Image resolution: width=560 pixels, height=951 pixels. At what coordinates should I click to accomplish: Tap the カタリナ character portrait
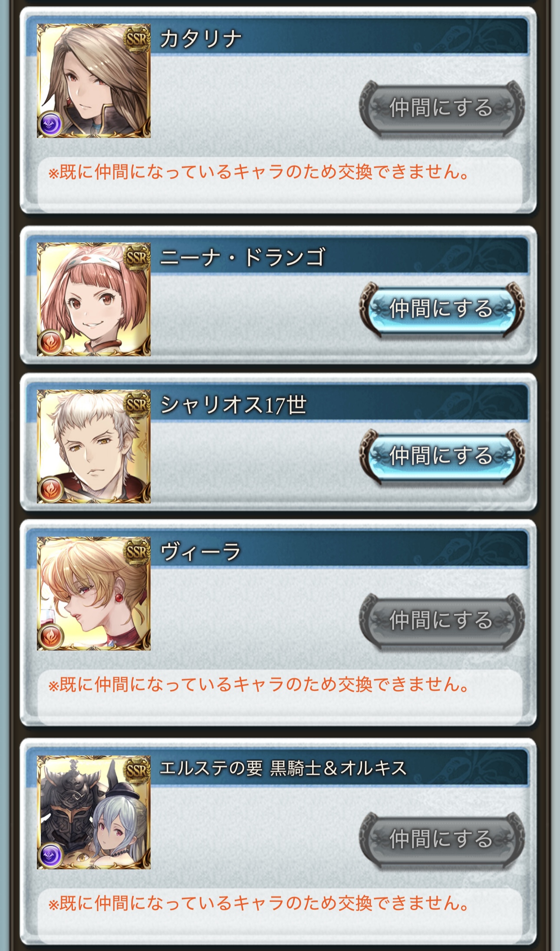(94, 81)
